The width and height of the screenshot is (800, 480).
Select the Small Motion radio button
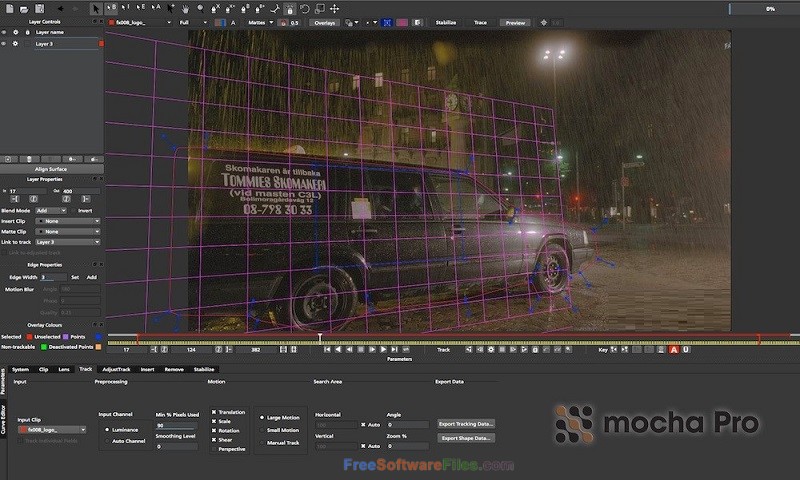[x=262, y=430]
